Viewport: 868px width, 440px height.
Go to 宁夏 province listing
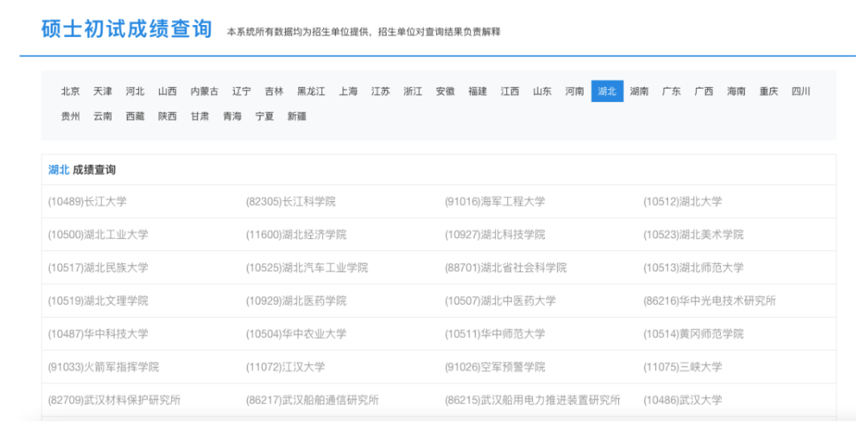pos(264,117)
